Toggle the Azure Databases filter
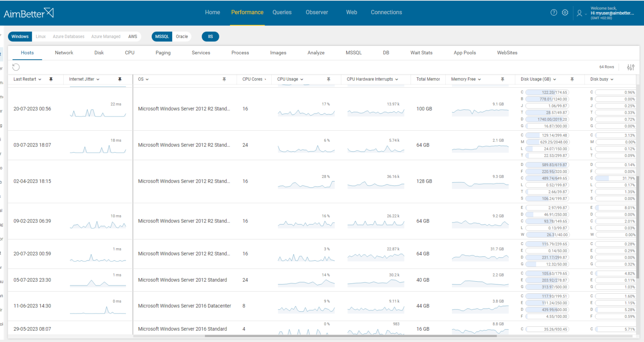The image size is (644, 342). click(68, 37)
